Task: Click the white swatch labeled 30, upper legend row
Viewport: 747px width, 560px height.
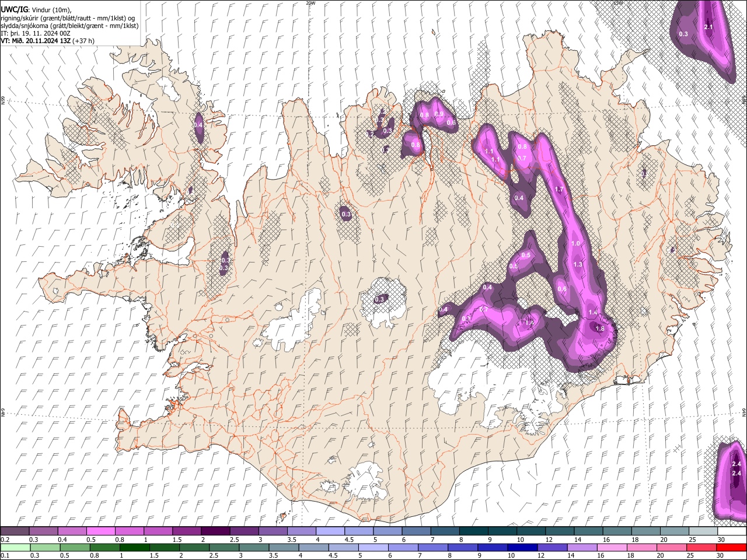Action: (731, 531)
